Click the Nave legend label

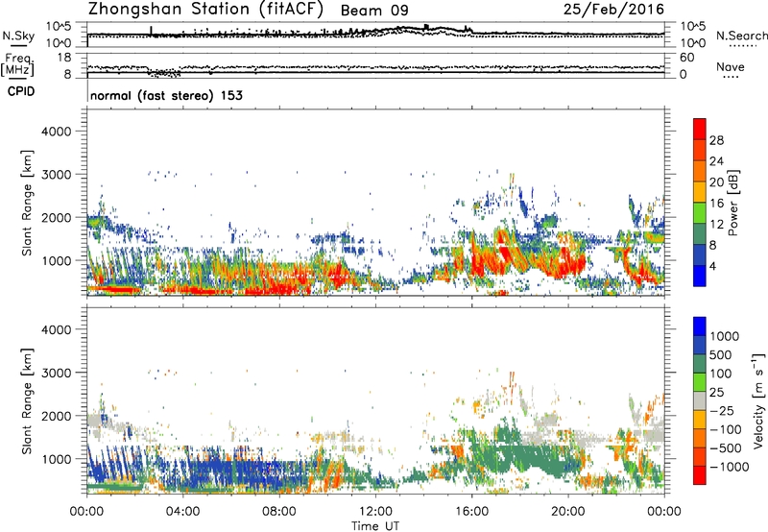point(731,67)
